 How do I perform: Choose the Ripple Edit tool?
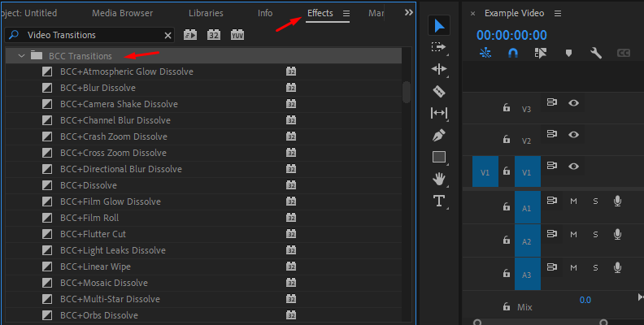click(439, 70)
